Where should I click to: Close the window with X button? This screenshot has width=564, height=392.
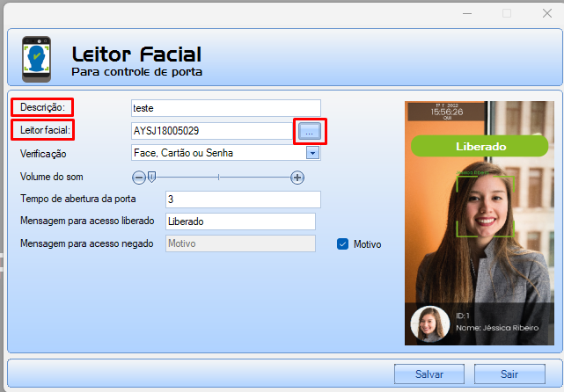[547, 14]
